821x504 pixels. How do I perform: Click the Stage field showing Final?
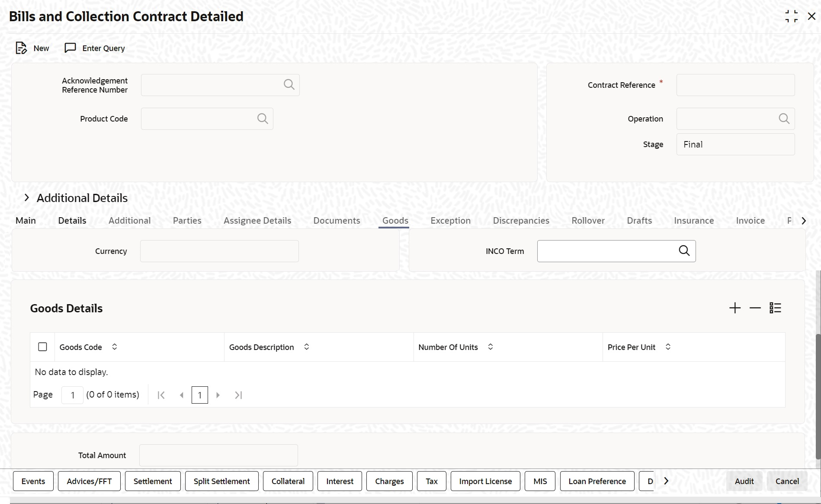tap(735, 144)
